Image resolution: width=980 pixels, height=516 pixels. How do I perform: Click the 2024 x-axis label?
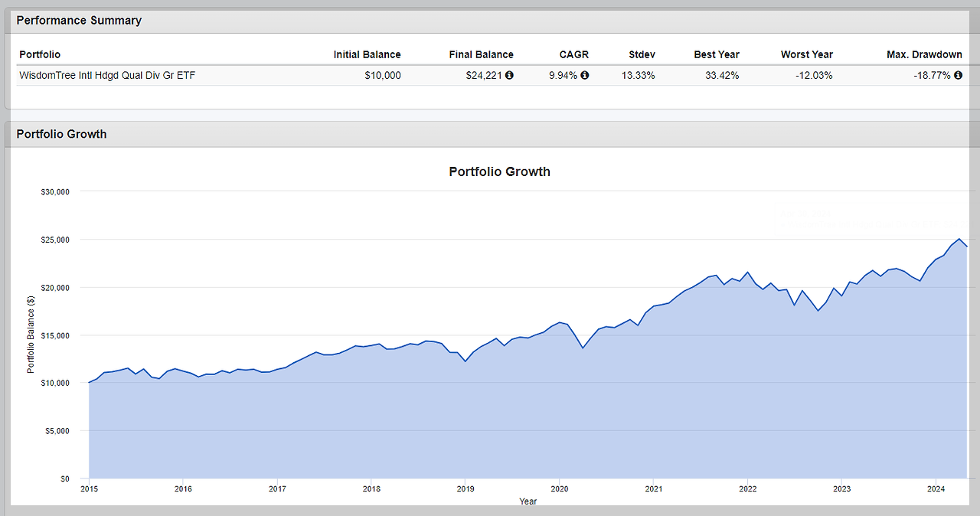click(x=936, y=488)
